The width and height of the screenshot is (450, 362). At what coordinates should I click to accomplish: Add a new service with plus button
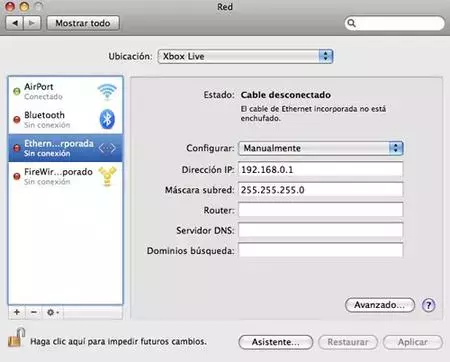click(x=17, y=312)
